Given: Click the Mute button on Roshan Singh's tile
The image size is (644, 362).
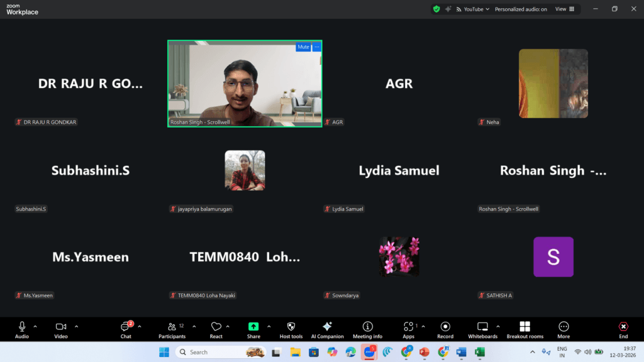Looking at the screenshot, I should 303,47.
